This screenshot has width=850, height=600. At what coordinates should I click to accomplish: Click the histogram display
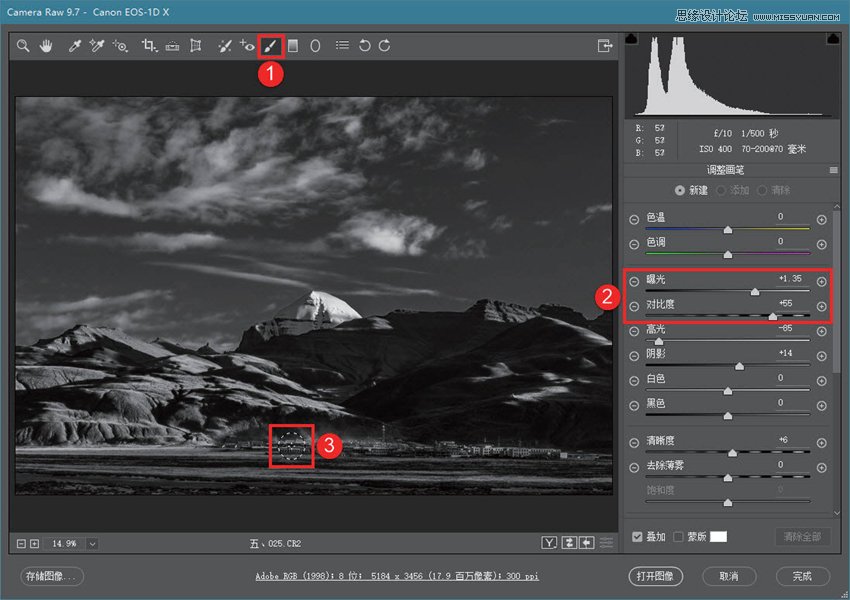click(732, 76)
